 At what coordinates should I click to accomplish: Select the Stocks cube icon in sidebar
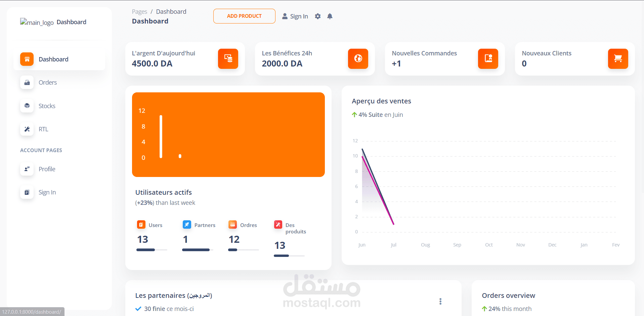(27, 106)
